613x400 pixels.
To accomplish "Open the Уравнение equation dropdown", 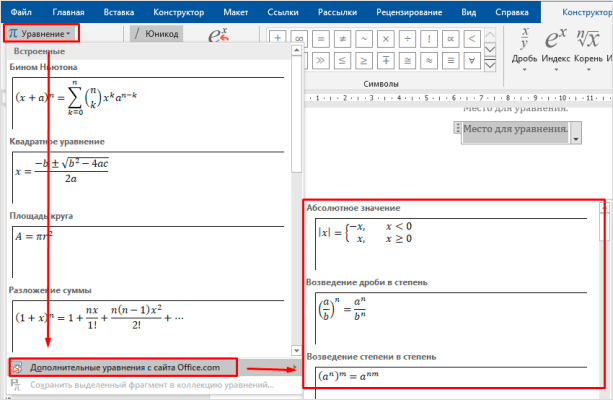I will pos(41,34).
